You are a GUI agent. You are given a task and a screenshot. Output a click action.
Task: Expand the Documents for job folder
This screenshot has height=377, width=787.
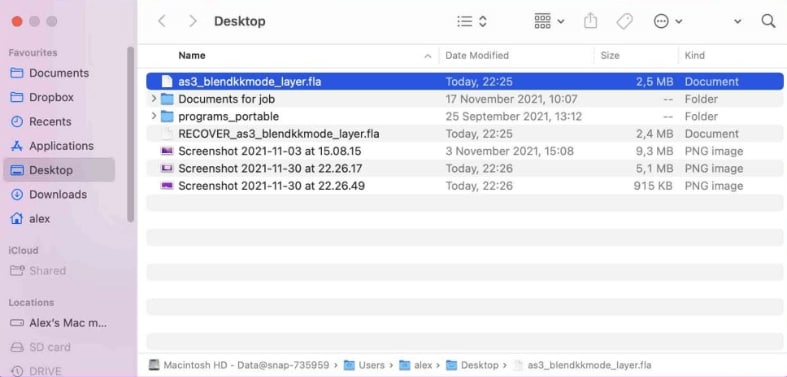point(154,99)
